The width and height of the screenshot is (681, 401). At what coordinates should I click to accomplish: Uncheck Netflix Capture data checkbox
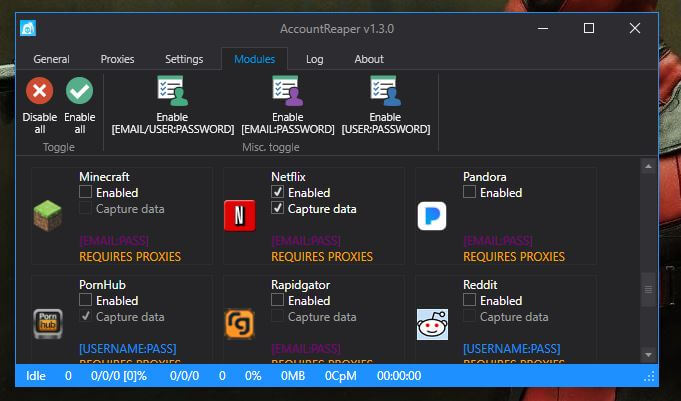click(x=278, y=208)
